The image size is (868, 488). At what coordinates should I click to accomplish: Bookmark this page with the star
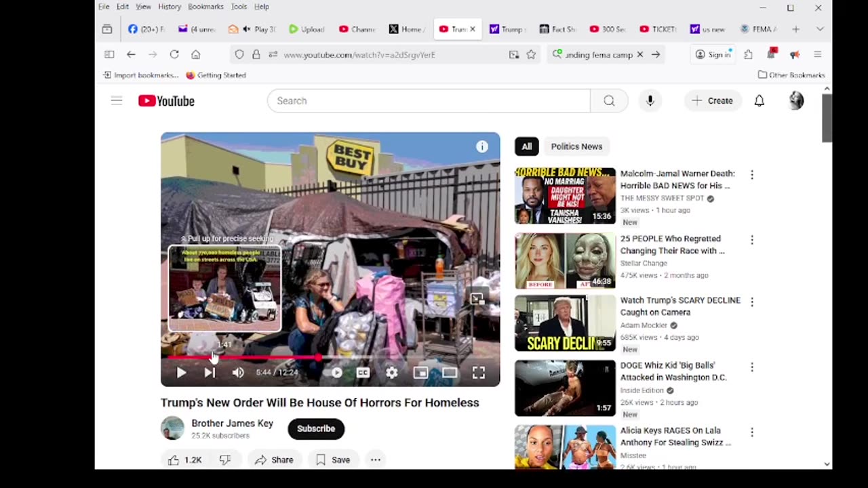[531, 54]
